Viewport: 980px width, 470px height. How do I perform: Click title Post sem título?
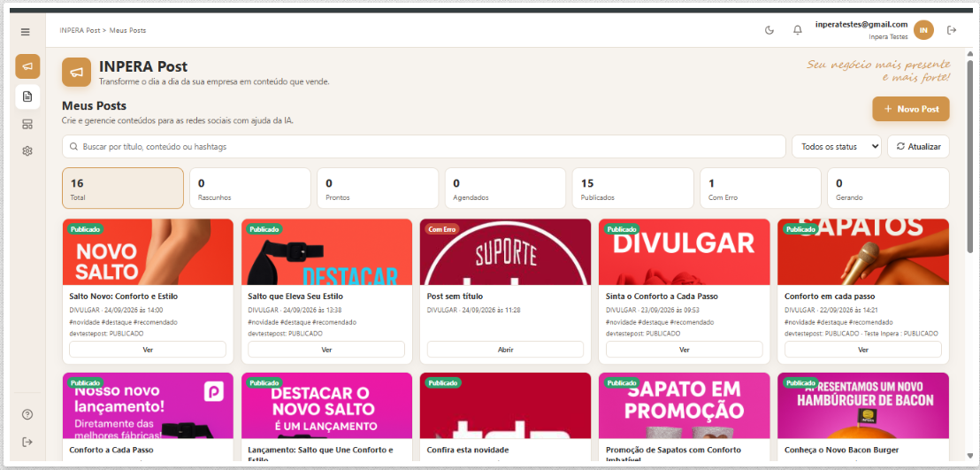455,296
